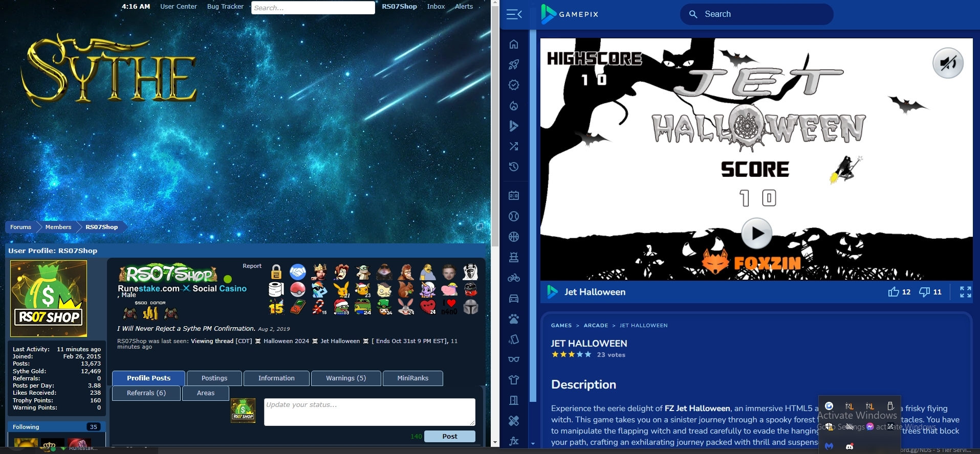Screen dimensions: 980x454
Task: Switch to Postings tab
Action: click(x=214, y=378)
